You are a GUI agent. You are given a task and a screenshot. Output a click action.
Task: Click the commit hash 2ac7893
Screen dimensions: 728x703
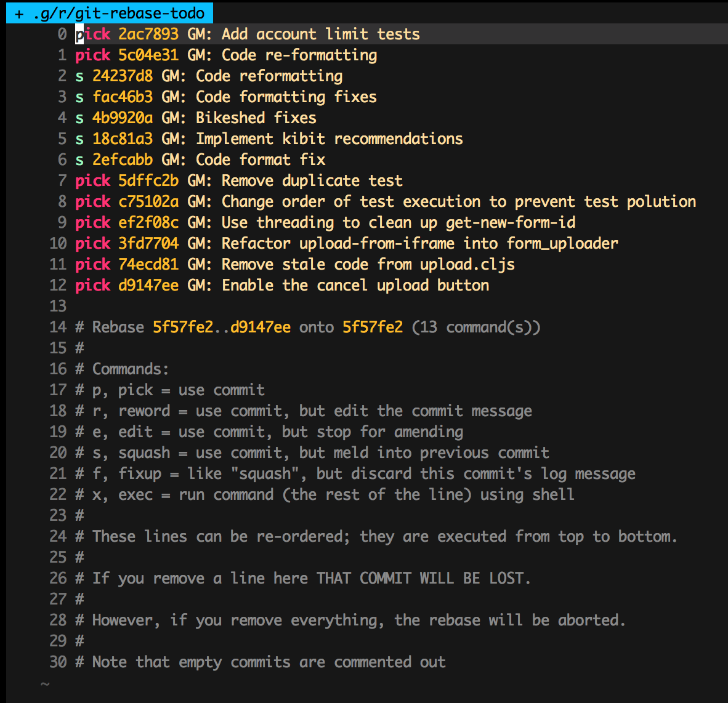pos(148,34)
